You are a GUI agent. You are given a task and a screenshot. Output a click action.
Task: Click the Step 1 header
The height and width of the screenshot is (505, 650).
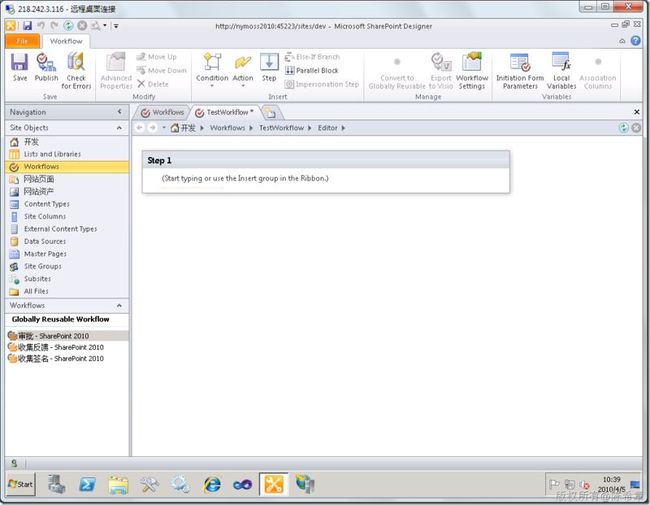(x=326, y=160)
